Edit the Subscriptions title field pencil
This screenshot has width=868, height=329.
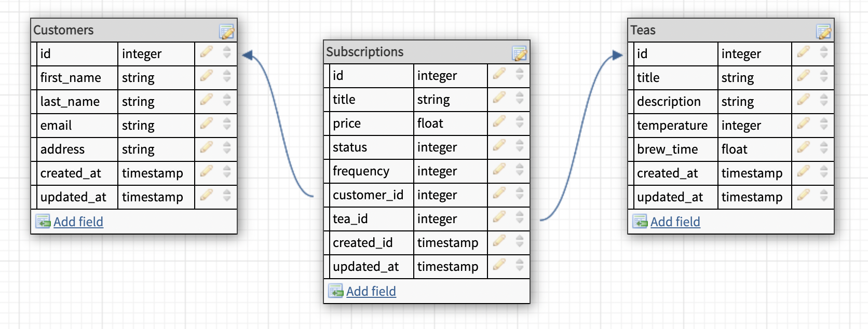[x=499, y=98]
